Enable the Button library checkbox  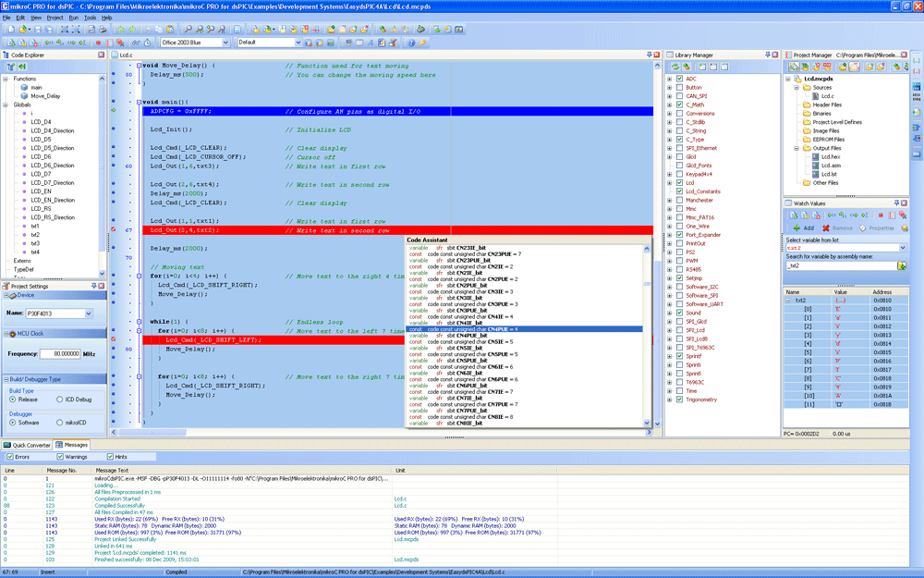[679, 87]
